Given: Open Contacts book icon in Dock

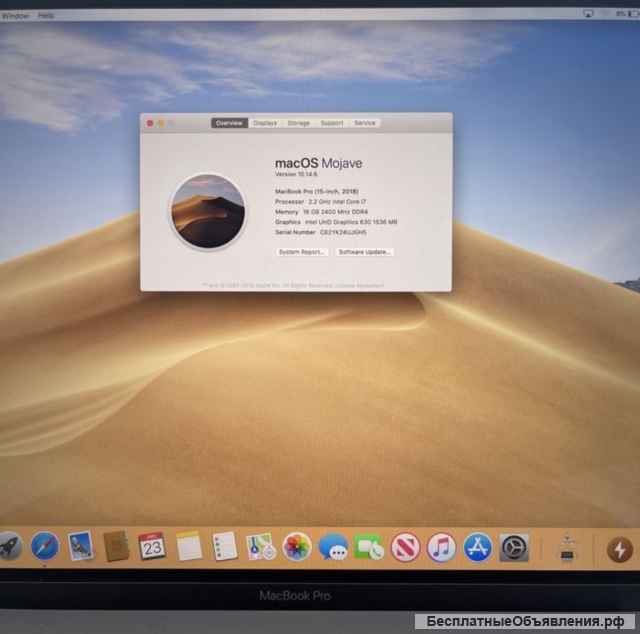Looking at the screenshot, I should (x=116, y=546).
